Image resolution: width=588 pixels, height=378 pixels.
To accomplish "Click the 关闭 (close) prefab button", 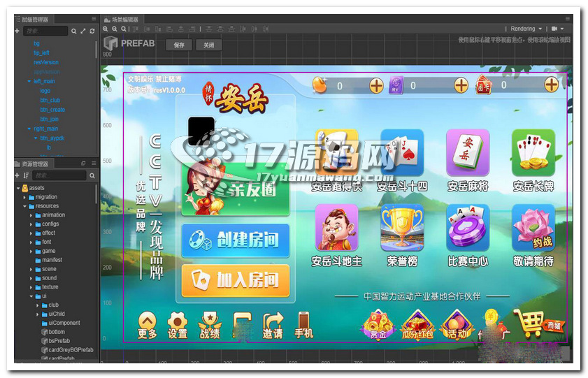I will point(209,45).
